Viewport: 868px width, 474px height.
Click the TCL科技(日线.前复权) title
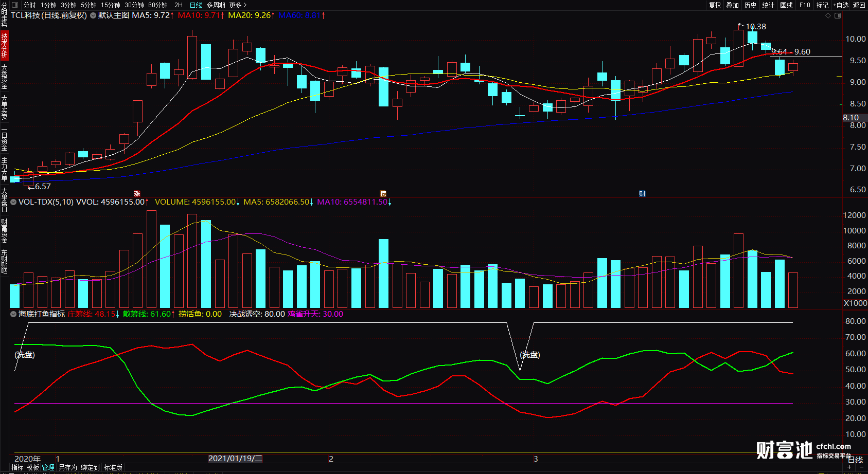tap(49, 15)
